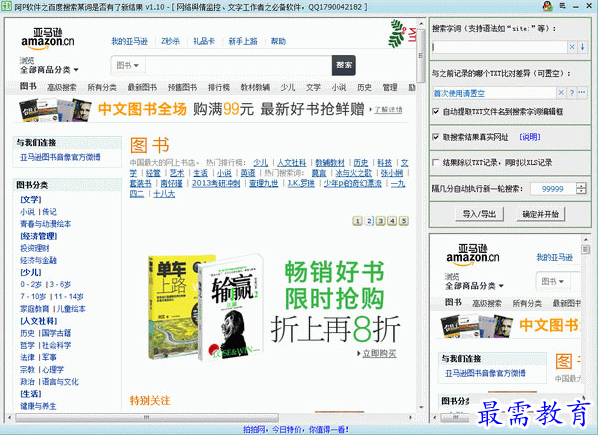
Task: Click the main browser vertical scrollbar thumb
Action: pyautogui.click(x=421, y=55)
